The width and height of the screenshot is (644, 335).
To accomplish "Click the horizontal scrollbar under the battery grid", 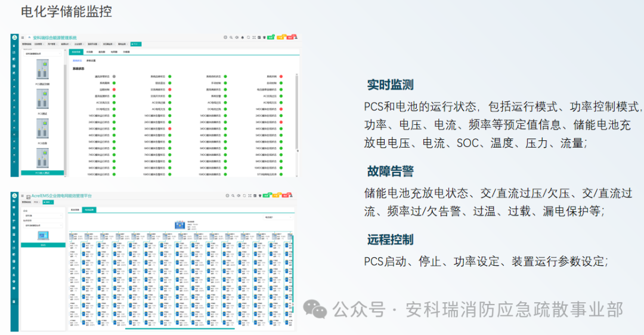I will [x=179, y=328].
